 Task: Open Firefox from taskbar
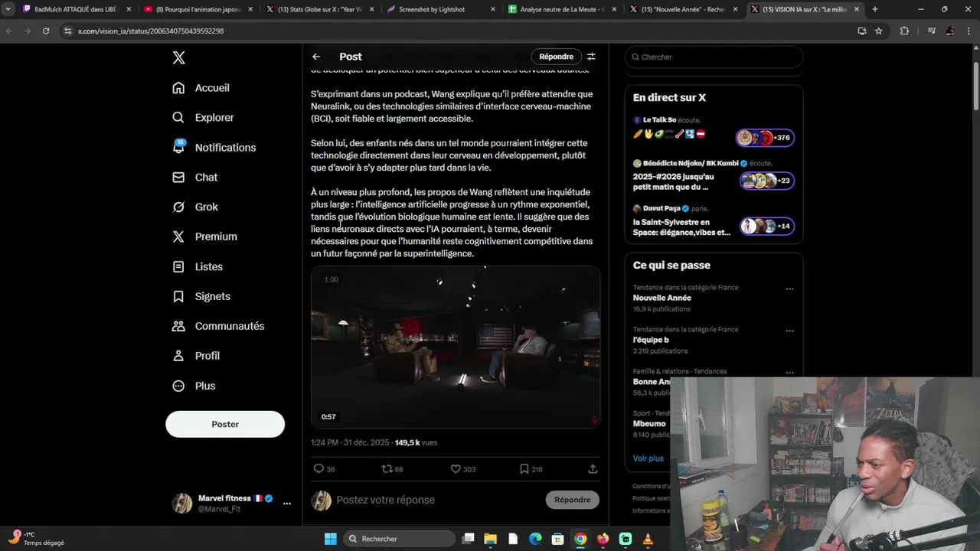coord(603,539)
